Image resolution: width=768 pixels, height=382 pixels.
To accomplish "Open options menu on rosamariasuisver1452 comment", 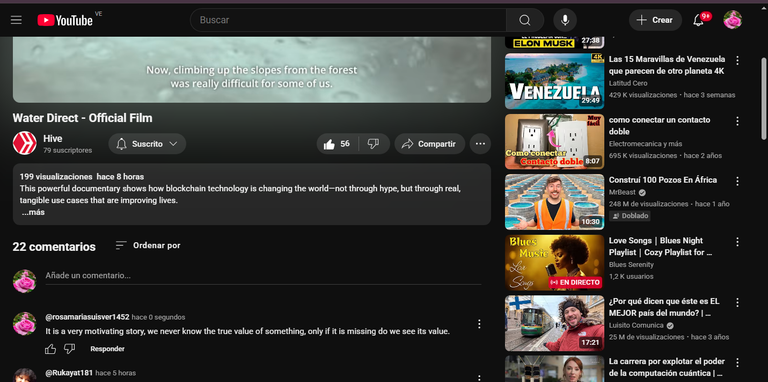I will pyautogui.click(x=479, y=324).
